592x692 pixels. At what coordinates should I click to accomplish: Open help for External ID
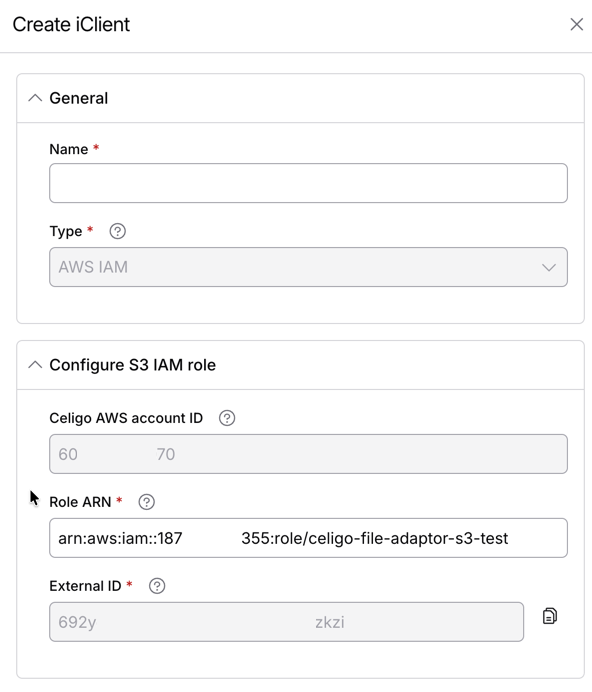[157, 586]
